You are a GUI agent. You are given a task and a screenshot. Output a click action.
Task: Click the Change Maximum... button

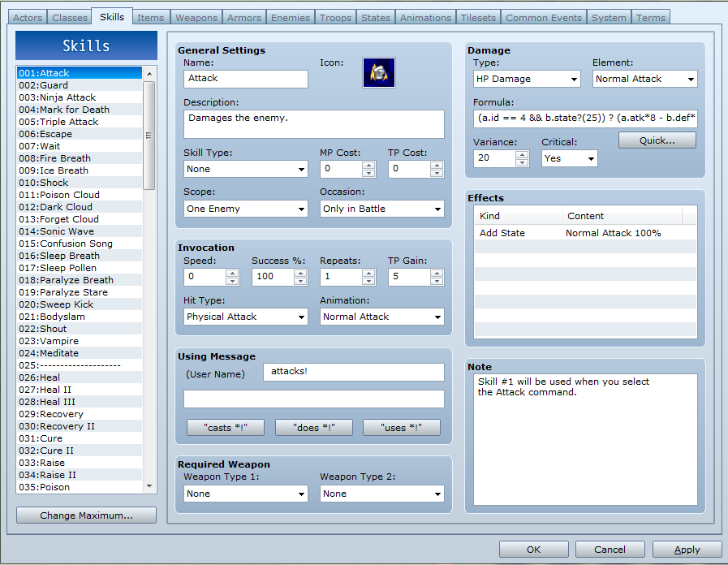point(86,515)
